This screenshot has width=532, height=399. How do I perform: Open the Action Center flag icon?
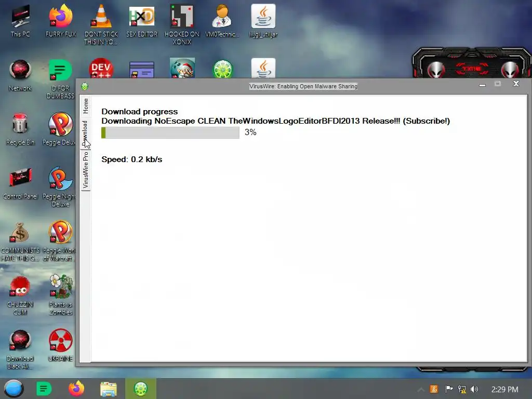click(x=448, y=389)
